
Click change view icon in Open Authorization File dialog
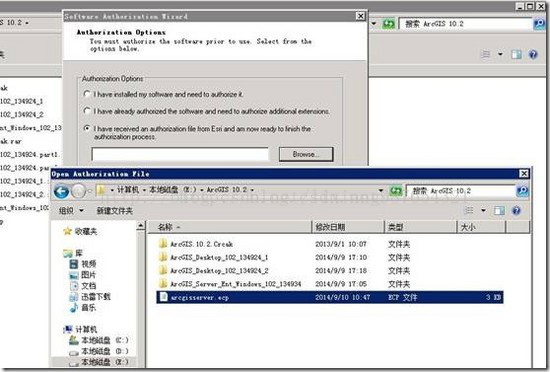[469, 210]
